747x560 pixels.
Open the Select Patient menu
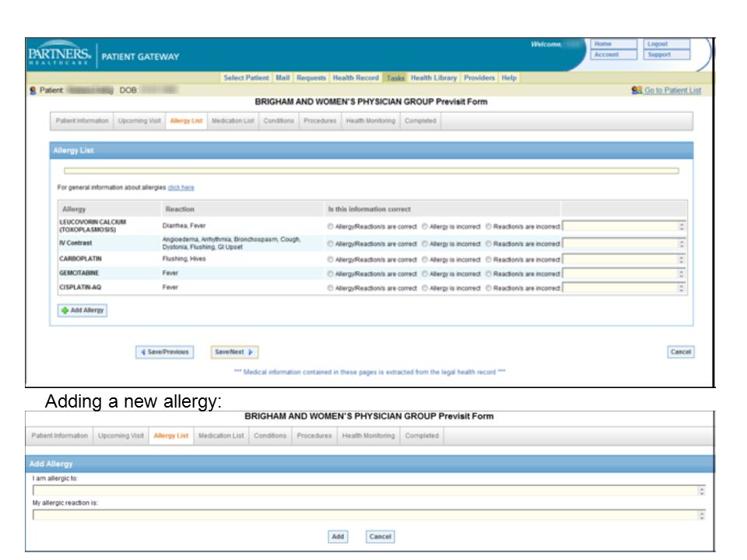pyautogui.click(x=247, y=78)
